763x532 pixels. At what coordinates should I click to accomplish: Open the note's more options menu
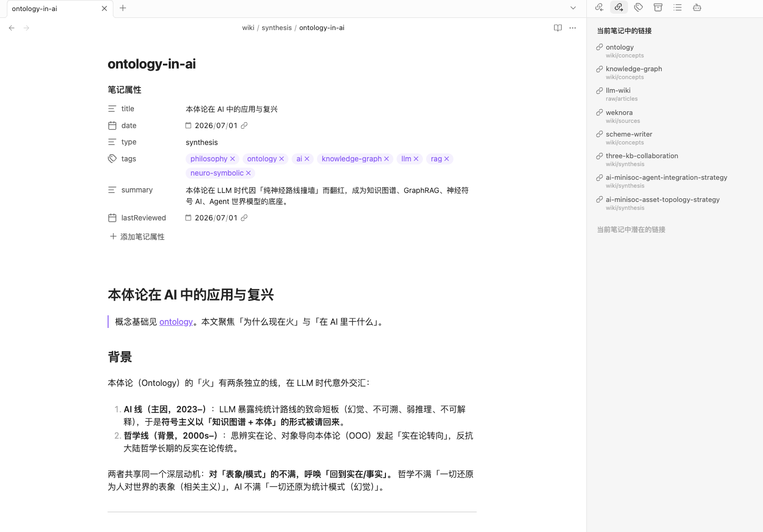(x=573, y=28)
